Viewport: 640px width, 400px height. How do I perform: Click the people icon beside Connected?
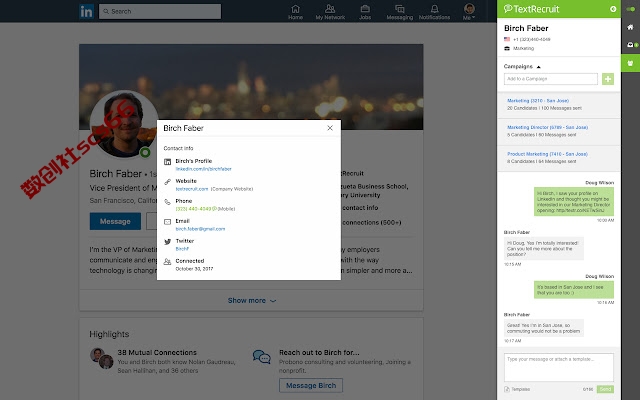[167, 262]
